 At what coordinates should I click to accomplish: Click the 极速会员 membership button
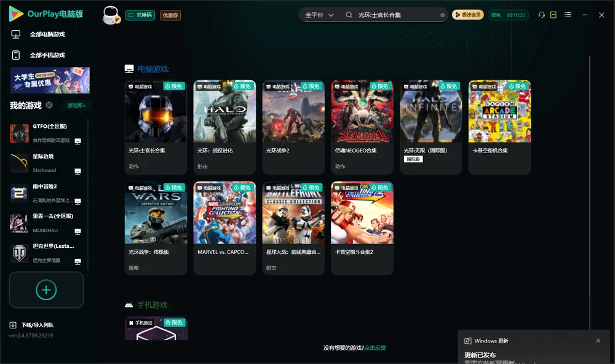pos(468,15)
